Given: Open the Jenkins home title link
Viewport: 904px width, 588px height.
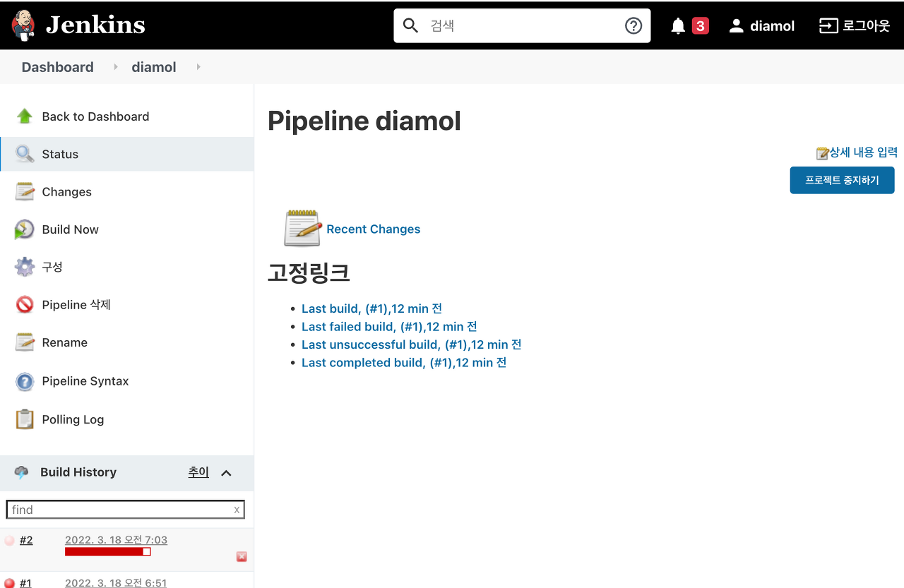Looking at the screenshot, I should [x=95, y=25].
